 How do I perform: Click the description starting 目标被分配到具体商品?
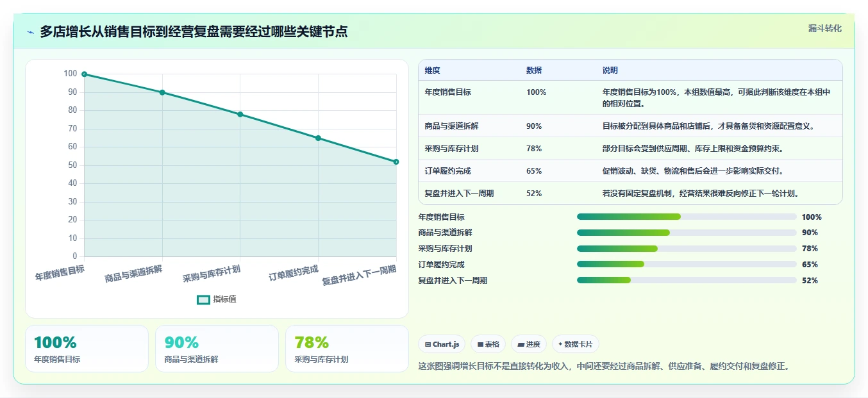pos(708,126)
